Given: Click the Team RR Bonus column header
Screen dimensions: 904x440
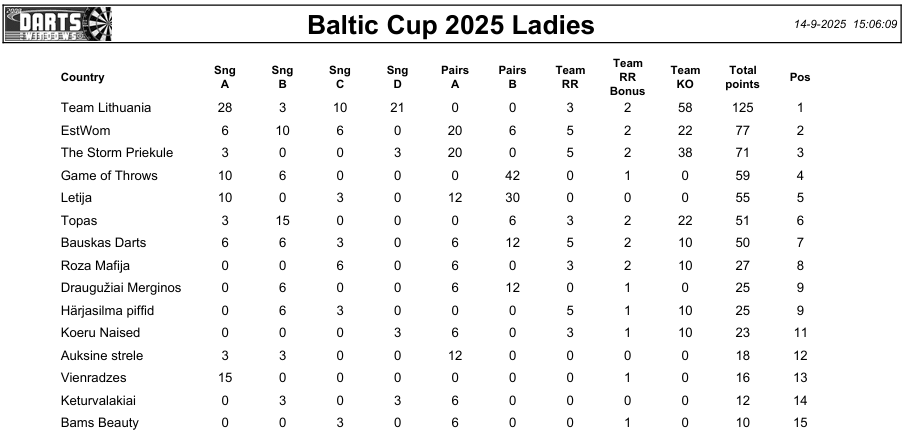Looking at the screenshot, I should point(627,77).
